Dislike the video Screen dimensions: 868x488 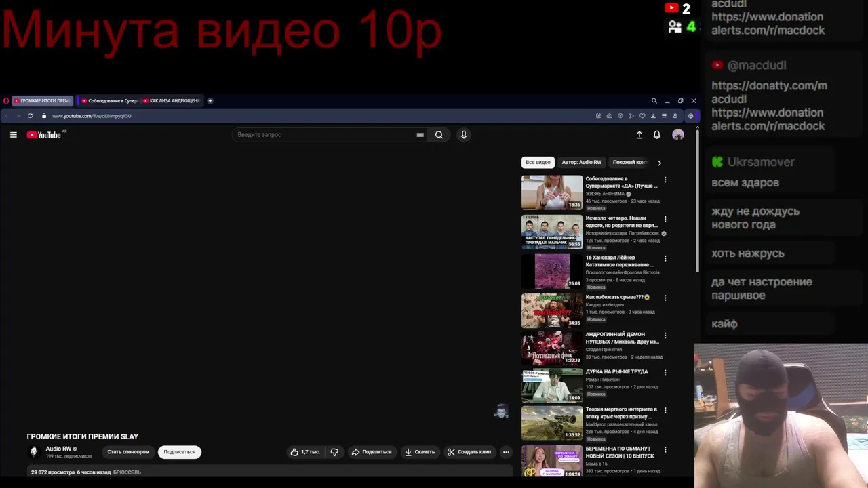tap(334, 452)
